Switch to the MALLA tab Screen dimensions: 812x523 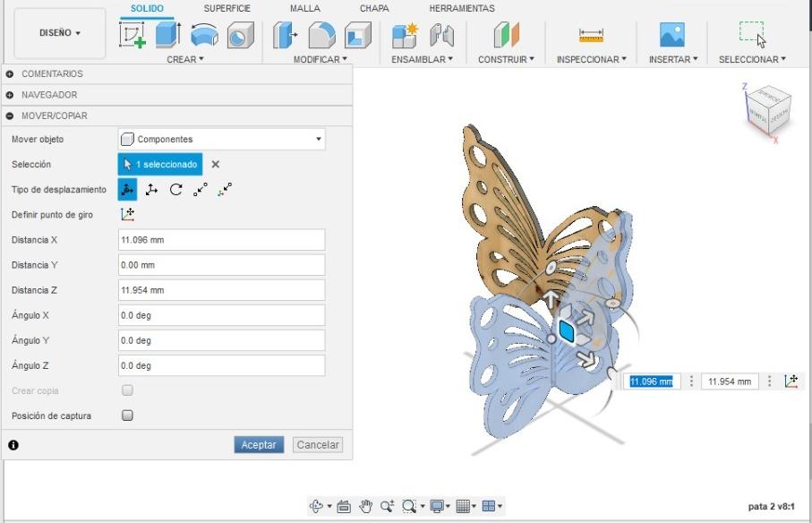(305, 8)
